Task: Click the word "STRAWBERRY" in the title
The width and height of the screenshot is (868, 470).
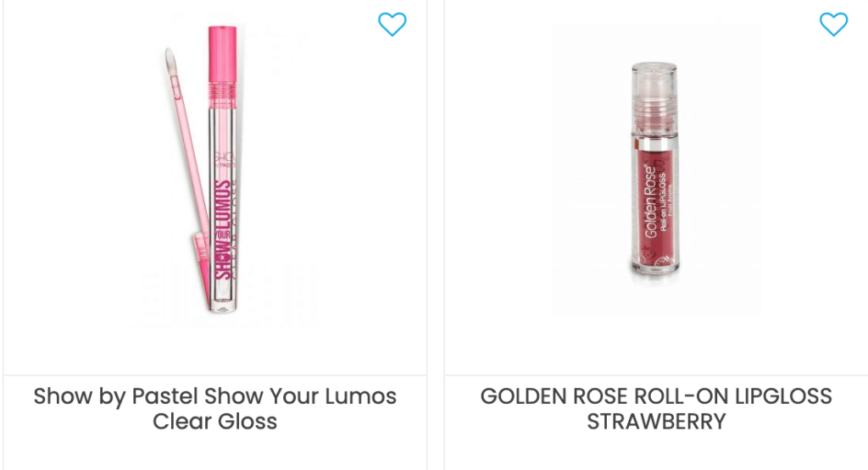Action: pos(656,421)
